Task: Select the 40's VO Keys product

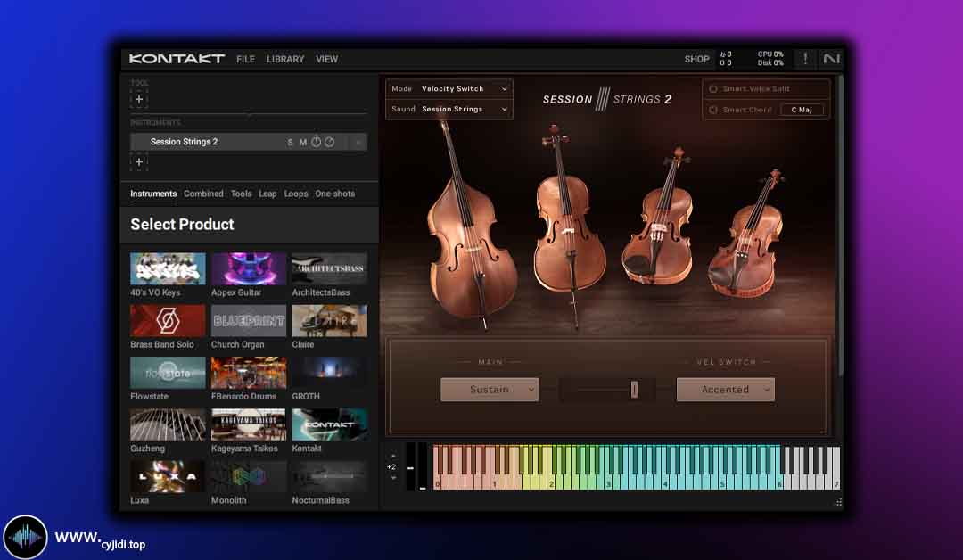Action: click(168, 275)
